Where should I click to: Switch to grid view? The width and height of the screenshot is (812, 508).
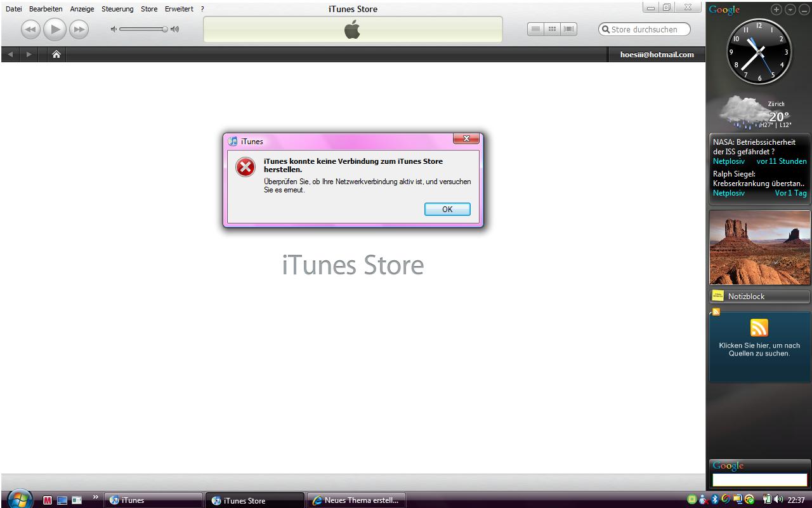tap(553, 29)
